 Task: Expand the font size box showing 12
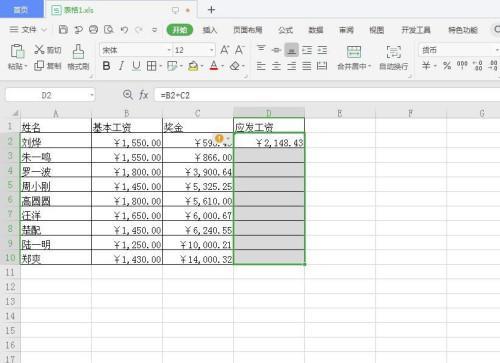pyautogui.click(x=211, y=50)
